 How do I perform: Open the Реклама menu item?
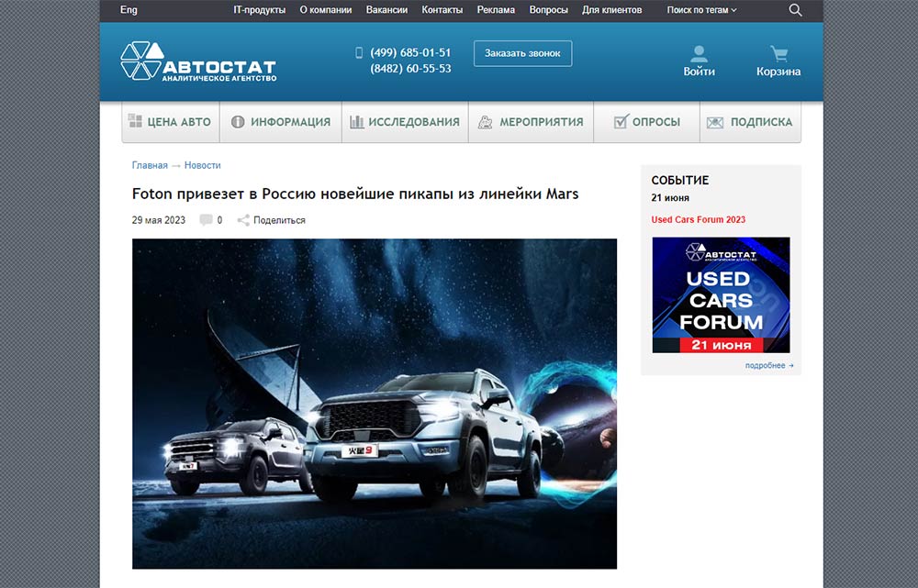coord(496,10)
